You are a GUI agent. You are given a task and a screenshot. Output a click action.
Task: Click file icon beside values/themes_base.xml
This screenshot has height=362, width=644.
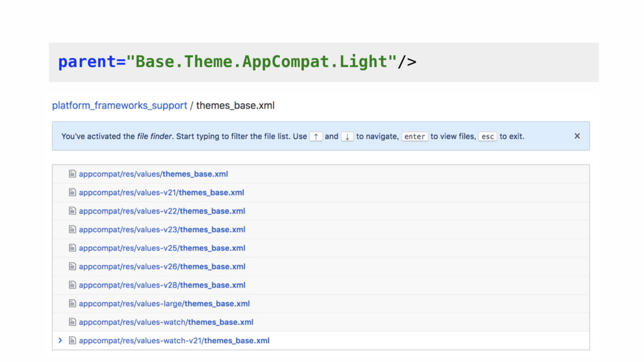point(72,173)
